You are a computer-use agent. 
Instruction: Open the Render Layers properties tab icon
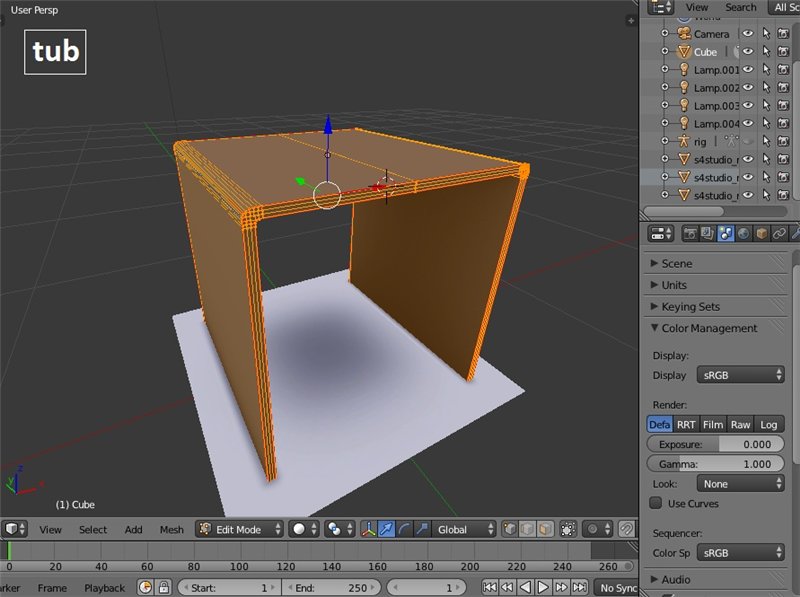708,234
